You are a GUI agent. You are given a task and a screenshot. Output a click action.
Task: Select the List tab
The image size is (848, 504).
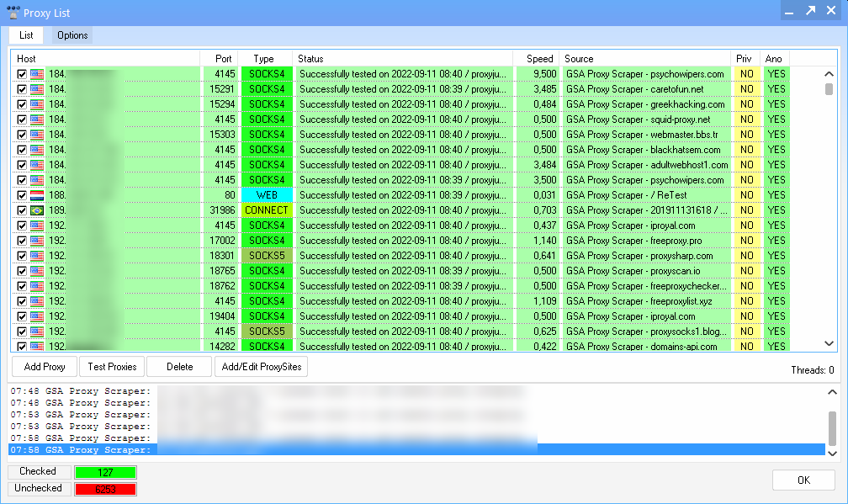[26, 35]
